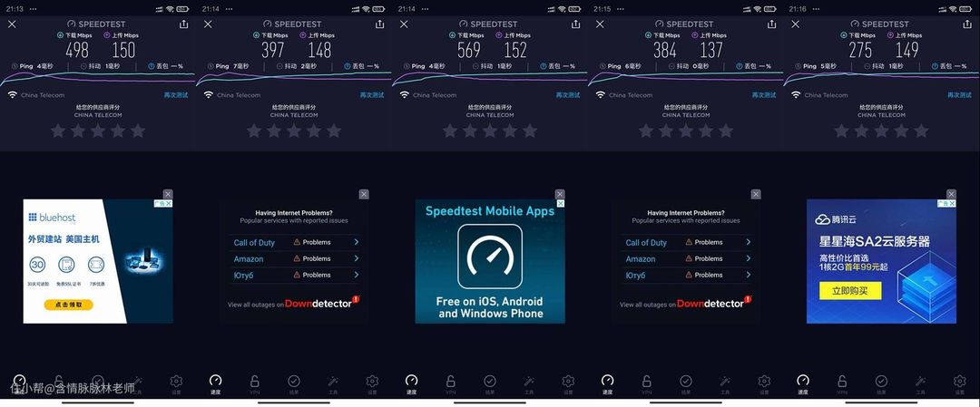Open the VPN lock icon below the 569 Mbps result

451,381
